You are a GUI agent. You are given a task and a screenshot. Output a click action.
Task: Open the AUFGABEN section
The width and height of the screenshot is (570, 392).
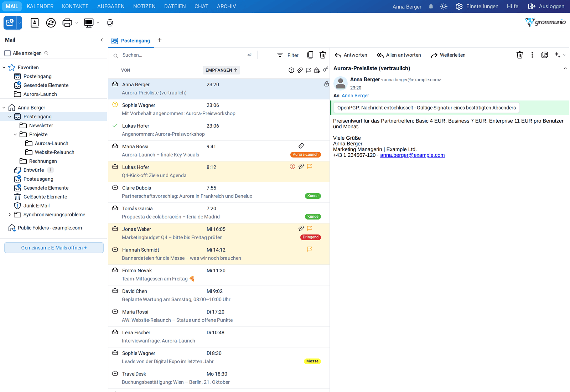click(x=111, y=6)
